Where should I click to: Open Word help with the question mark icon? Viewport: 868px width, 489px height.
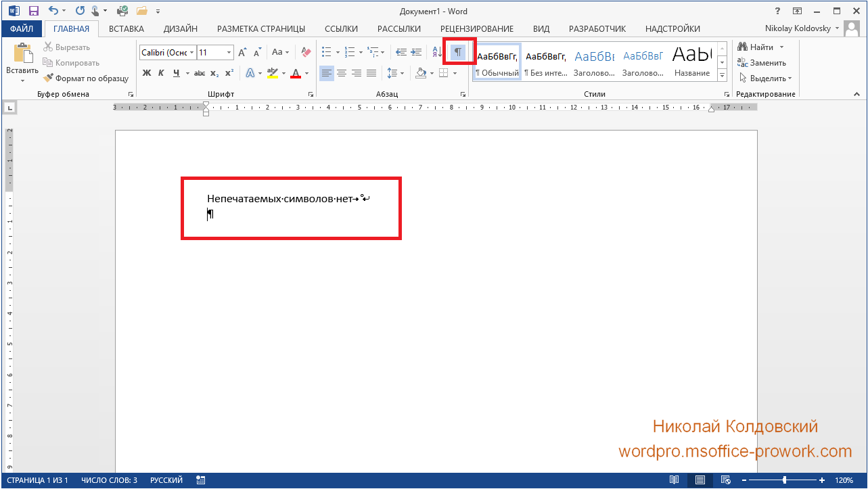click(x=777, y=11)
